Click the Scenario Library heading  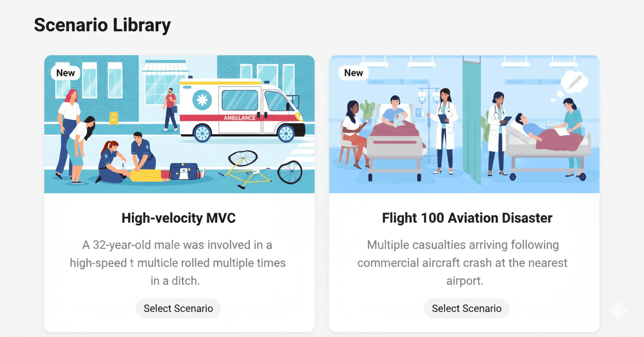[102, 25]
